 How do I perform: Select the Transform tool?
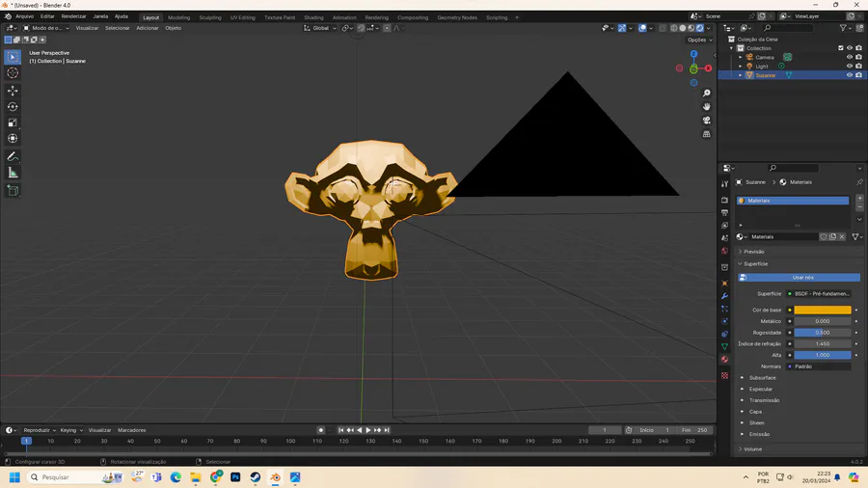13,139
